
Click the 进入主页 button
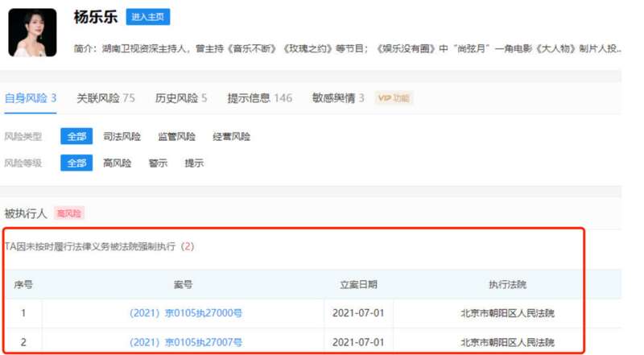coord(147,17)
